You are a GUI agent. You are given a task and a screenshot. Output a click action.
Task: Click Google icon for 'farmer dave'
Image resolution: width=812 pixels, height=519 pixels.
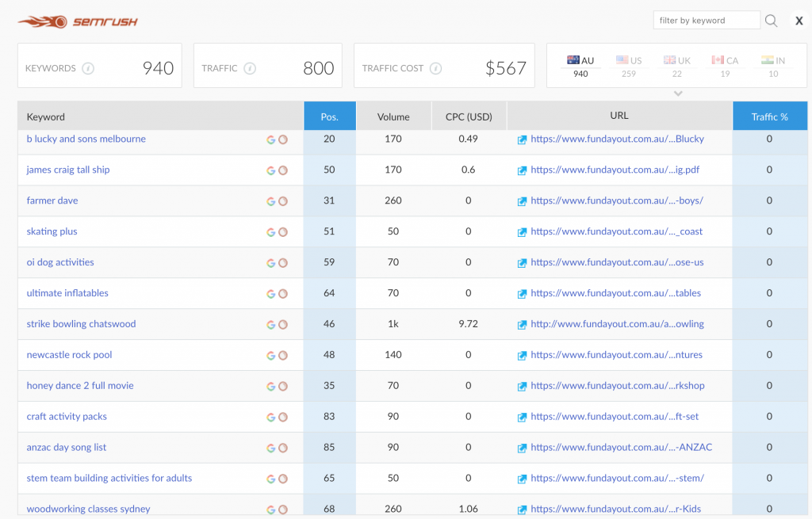point(271,201)
